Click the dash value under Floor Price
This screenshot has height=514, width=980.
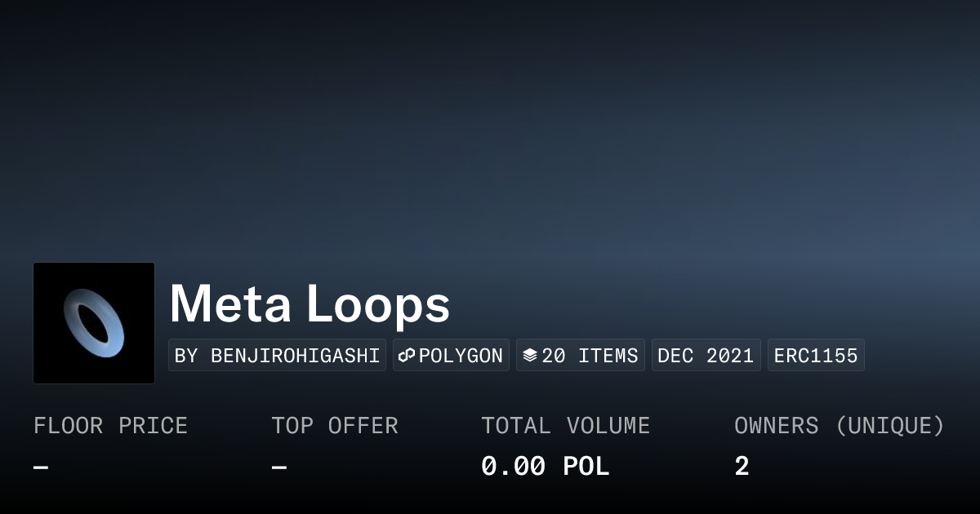pyautogui.click(x=41, y=467)
